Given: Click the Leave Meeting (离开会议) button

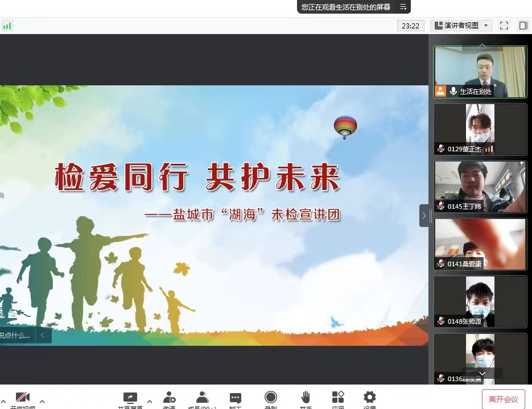Looking at the screenshot, I should pos(503,399).
